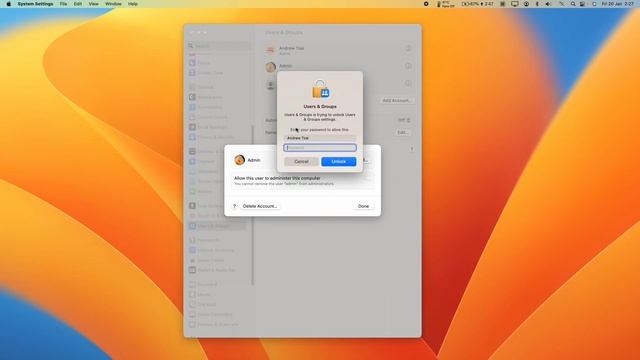Open the Edit menu

[78, 4]
